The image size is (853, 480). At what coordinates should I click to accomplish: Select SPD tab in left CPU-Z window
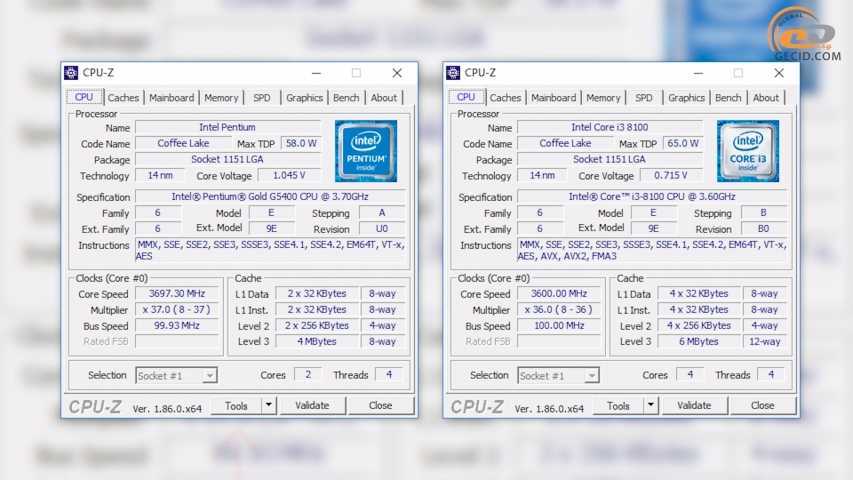pyautogui.click(x=262, y=97)
